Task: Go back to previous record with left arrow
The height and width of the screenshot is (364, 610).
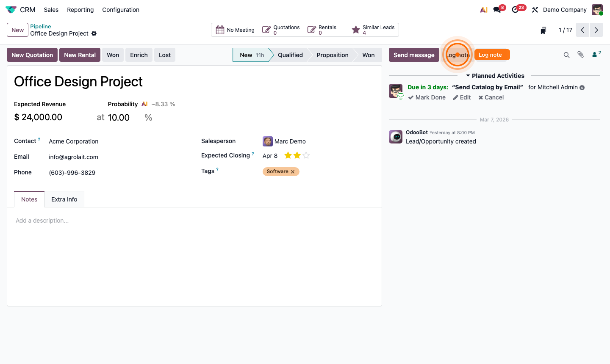Action: click(x=582, y=30)
